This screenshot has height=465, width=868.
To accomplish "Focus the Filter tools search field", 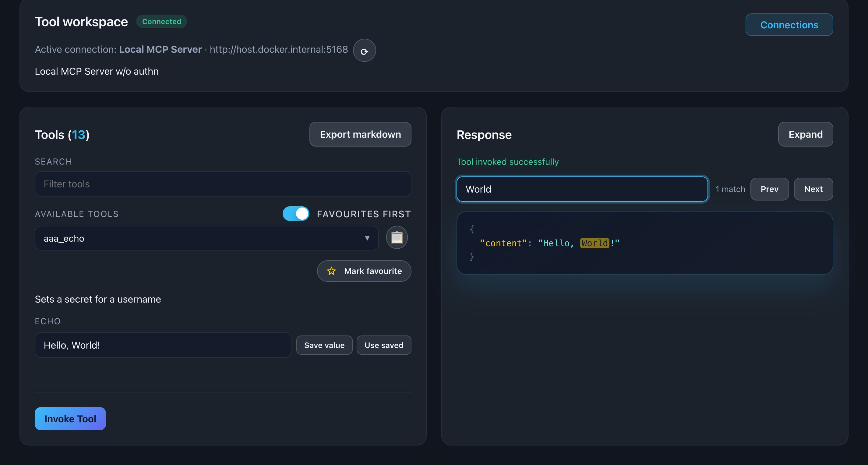I will point(222,184).
